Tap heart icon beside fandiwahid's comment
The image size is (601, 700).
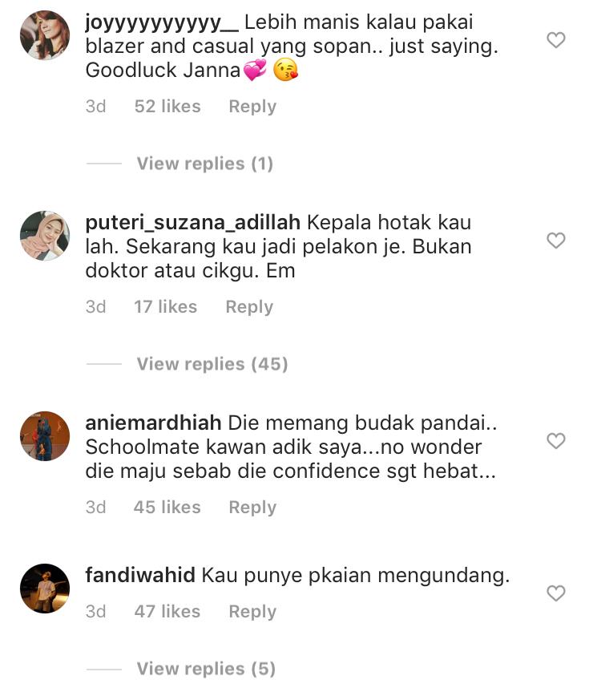(556, 593)
